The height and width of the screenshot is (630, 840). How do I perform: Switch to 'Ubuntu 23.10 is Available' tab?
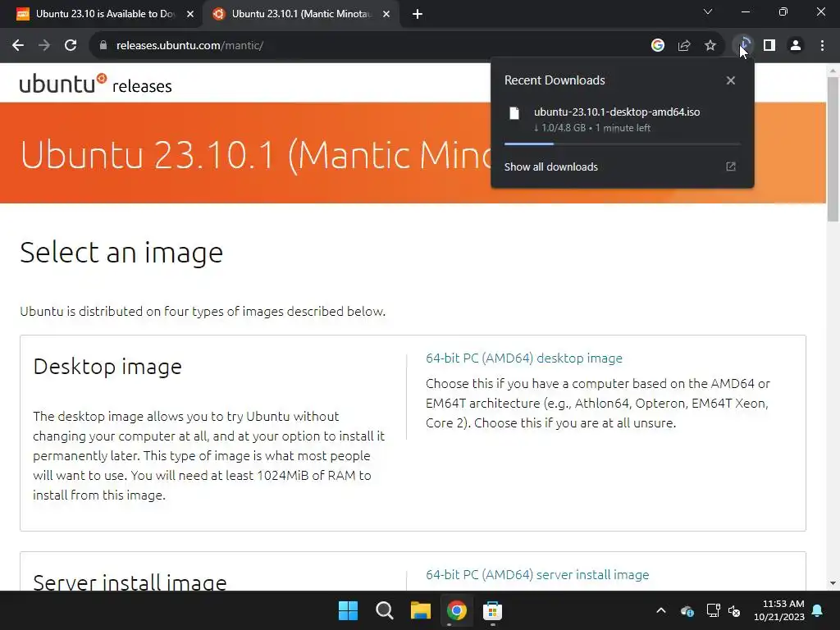[102, 14]
